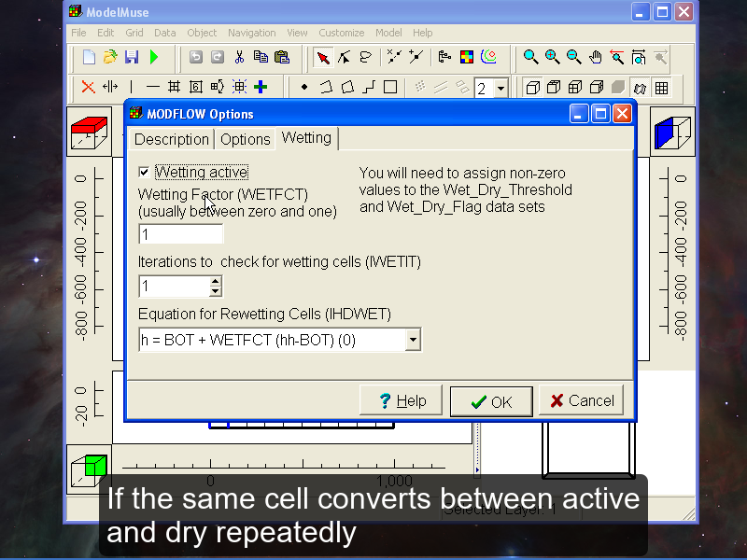747x560 pixels.
Task: Decrease IWETIT iterations with the down spinner
Action: pyautogui.click(x=216, y=291)
